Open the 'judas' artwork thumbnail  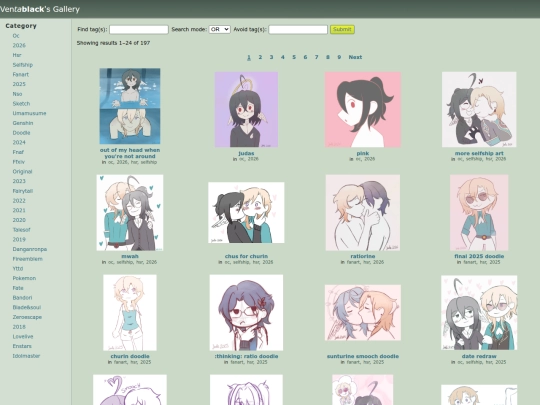click(x=246, y=110)
